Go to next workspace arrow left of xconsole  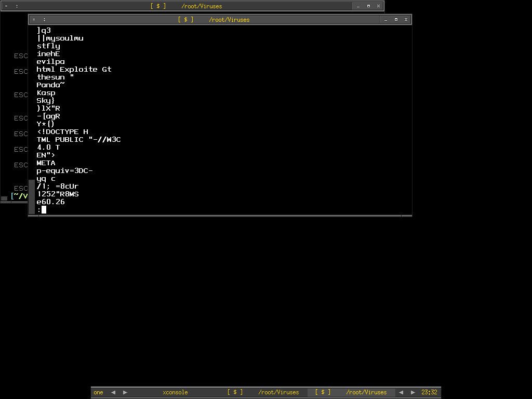pos(124,392)
